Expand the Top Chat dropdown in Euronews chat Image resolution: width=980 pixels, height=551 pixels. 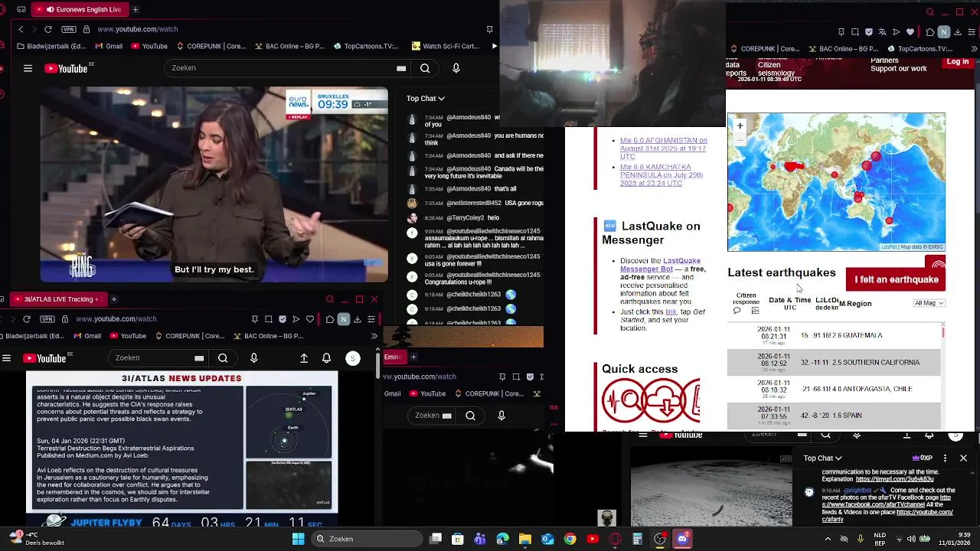pyautogui.click(x=426, y=99)
